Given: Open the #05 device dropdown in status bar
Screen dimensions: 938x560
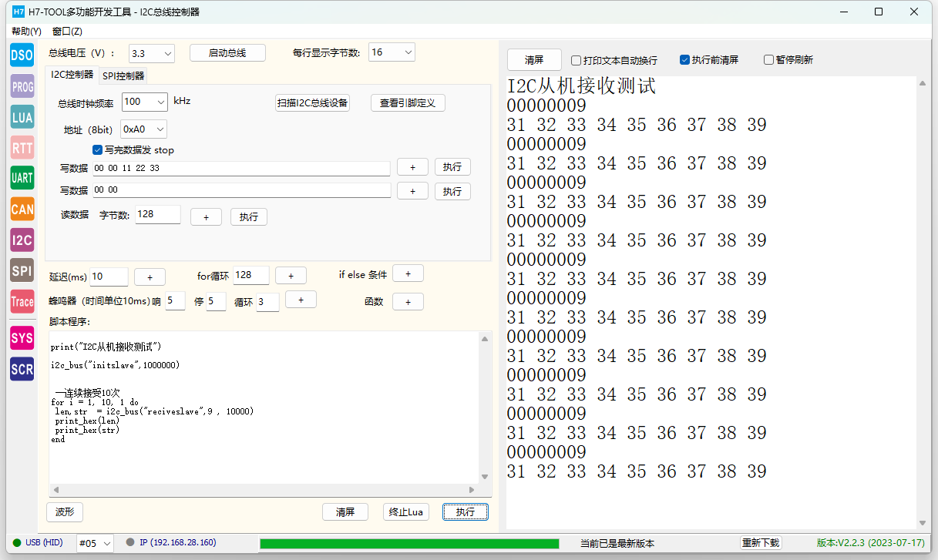Looking at the screenshot, I should [x=95, y=543].
